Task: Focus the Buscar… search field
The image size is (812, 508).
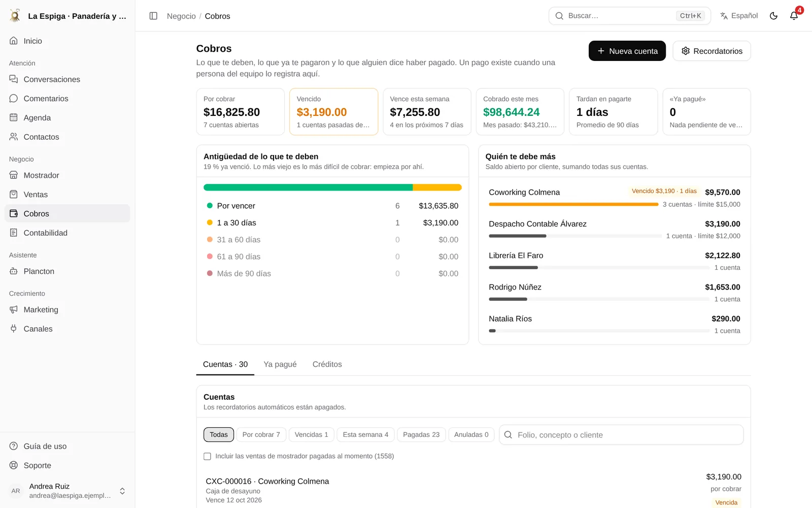Action: pos(630,16)
